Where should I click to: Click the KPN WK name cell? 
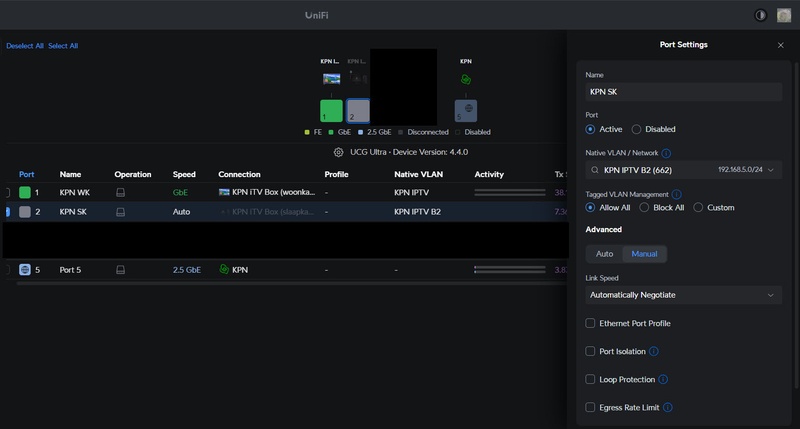74,192
